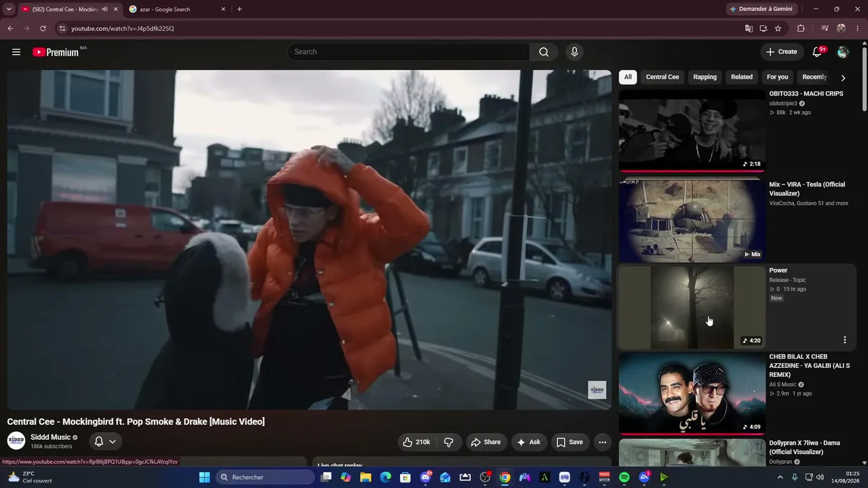Switch to the azar Google Search tab
This screenshot has width=868, height=488.
click(x=177, y=9)
